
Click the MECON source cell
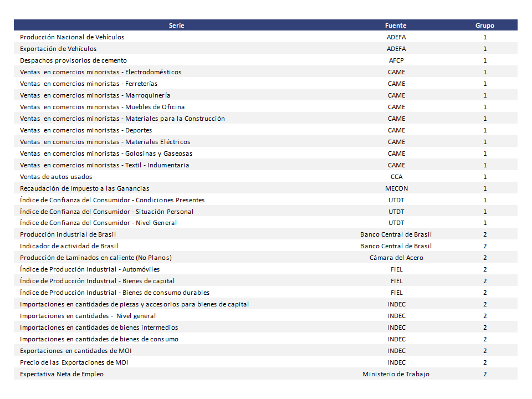396,188
